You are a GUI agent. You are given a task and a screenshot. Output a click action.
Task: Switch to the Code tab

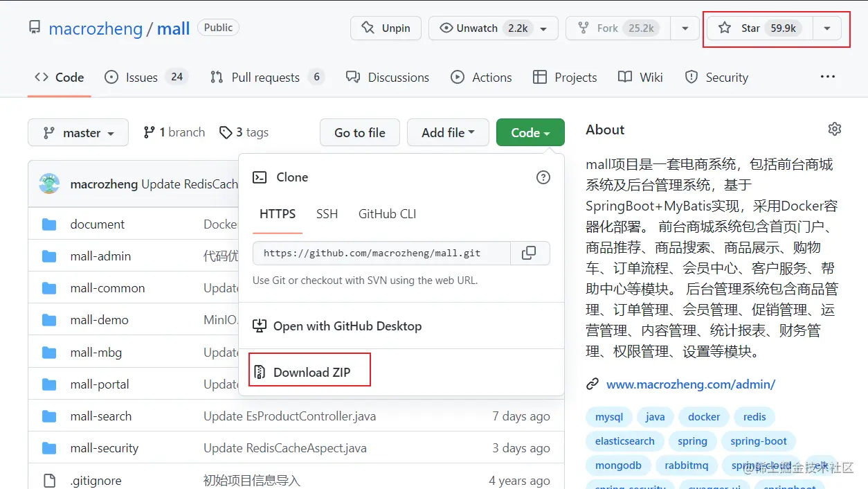60,77
